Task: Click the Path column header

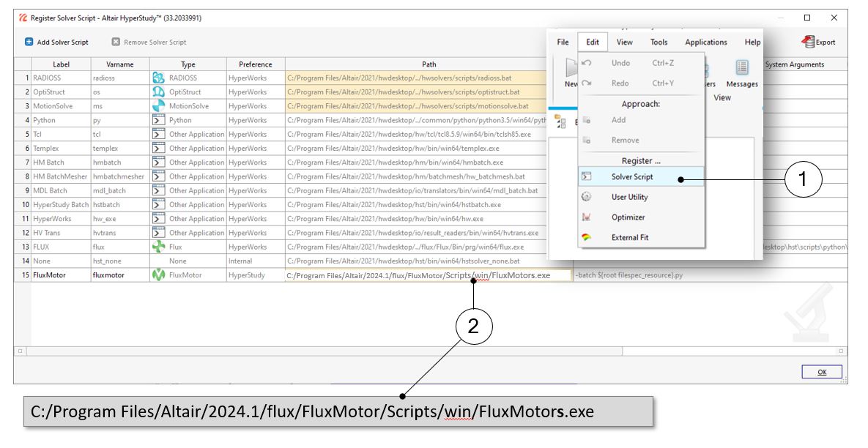Action: [429, 64]
